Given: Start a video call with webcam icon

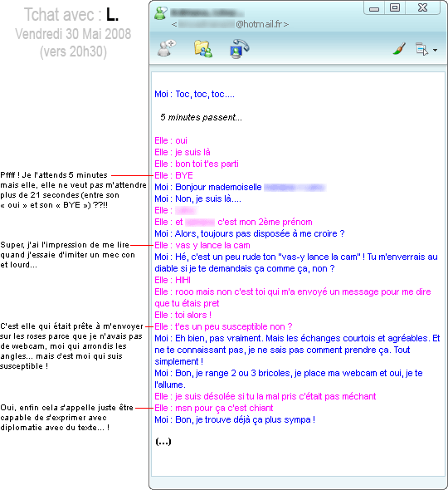Looking at the screenshot, I should (239, 49).
